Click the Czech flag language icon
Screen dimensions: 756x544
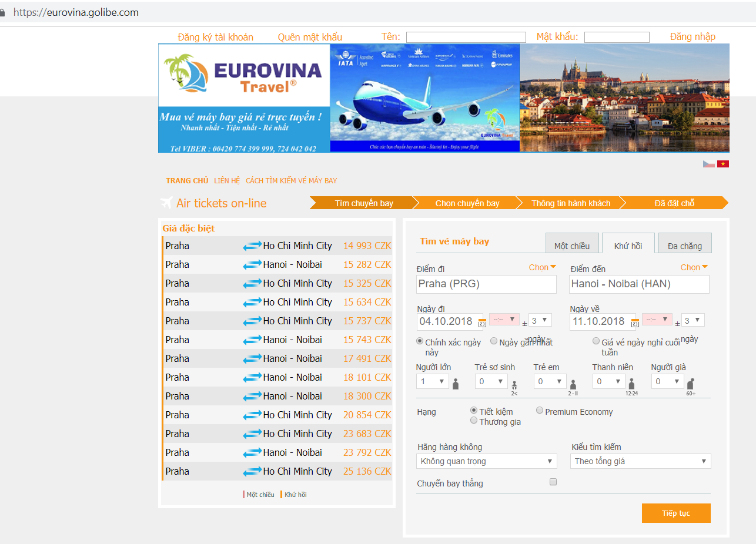click(708, 164)
